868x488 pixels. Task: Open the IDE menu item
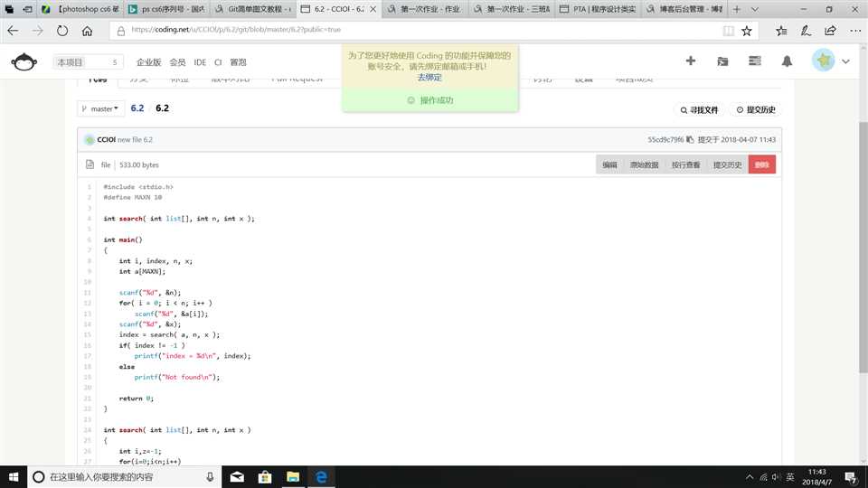(200, 62)
